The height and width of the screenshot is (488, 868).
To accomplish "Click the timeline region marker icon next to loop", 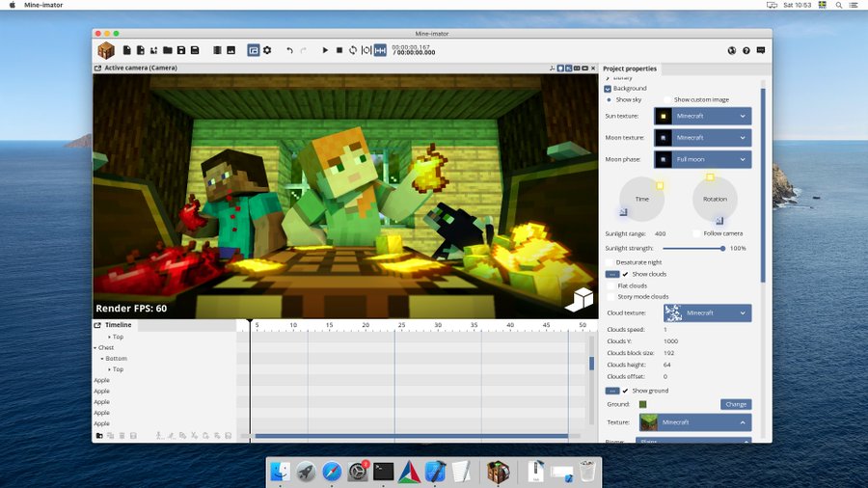I will [x=366, y=50].
